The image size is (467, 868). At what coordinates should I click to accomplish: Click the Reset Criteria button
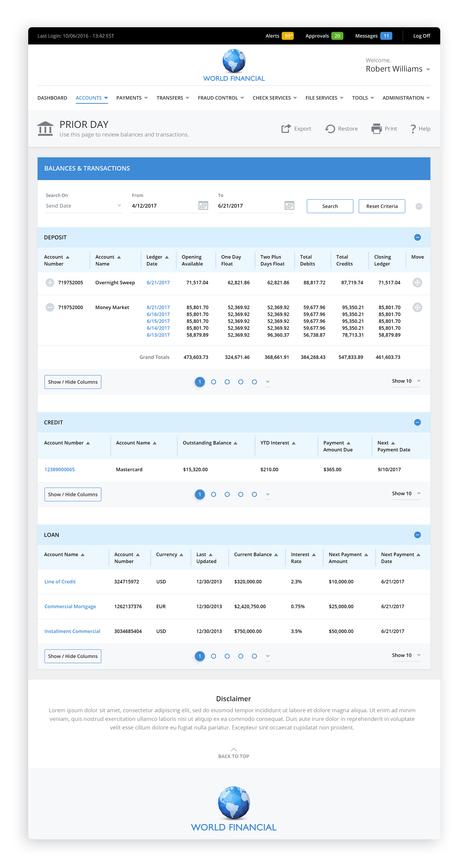pyautogui.click(x=382, y=206)
